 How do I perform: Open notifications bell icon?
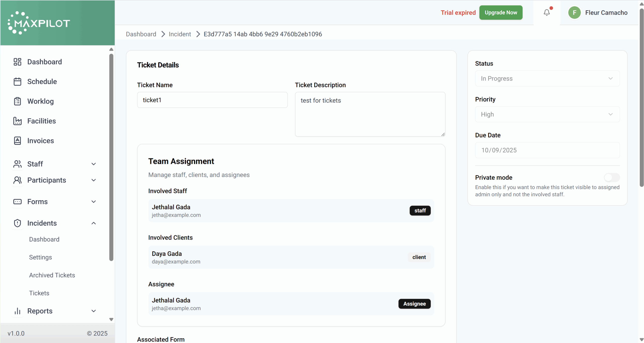point(547,13)
